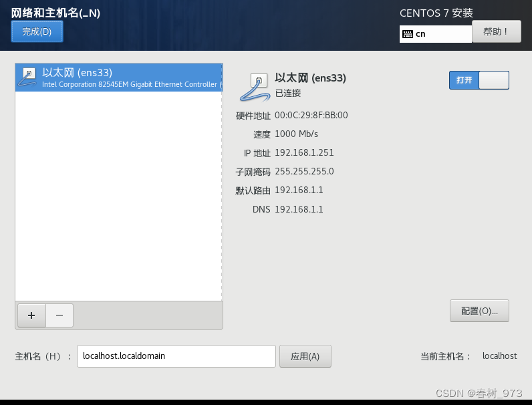
Task: Click the large ethernet icon in details panel
Action: (255, 87)
